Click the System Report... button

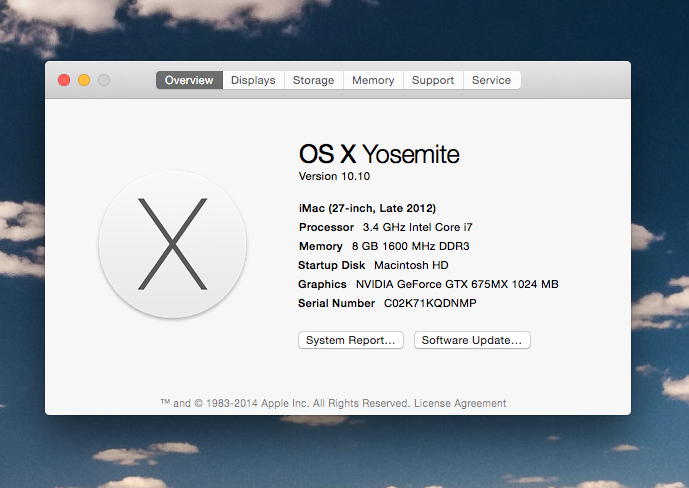point(351,340)
